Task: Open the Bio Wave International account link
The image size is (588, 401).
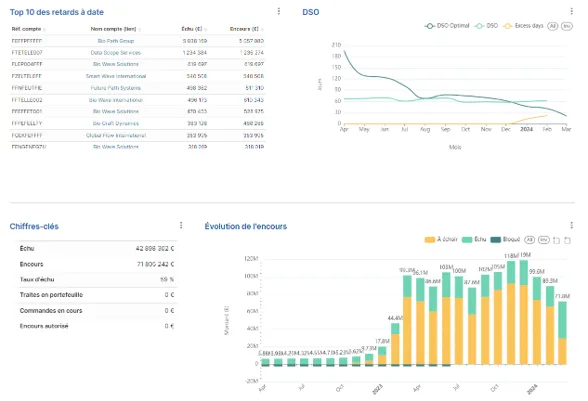Action: point(116,100)
